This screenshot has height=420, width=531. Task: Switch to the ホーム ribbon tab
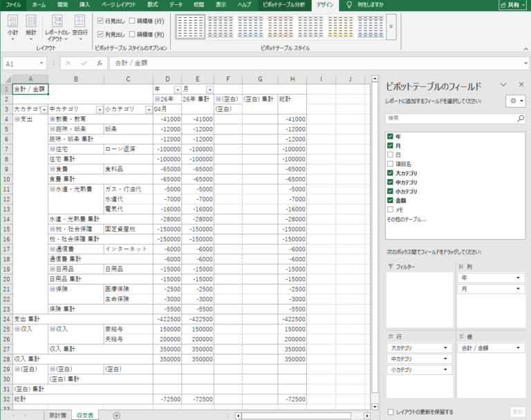[39, 5]
